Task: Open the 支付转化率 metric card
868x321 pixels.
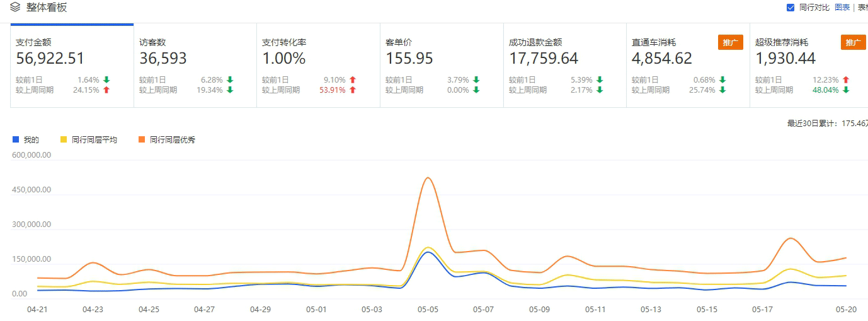Action: 318,65
